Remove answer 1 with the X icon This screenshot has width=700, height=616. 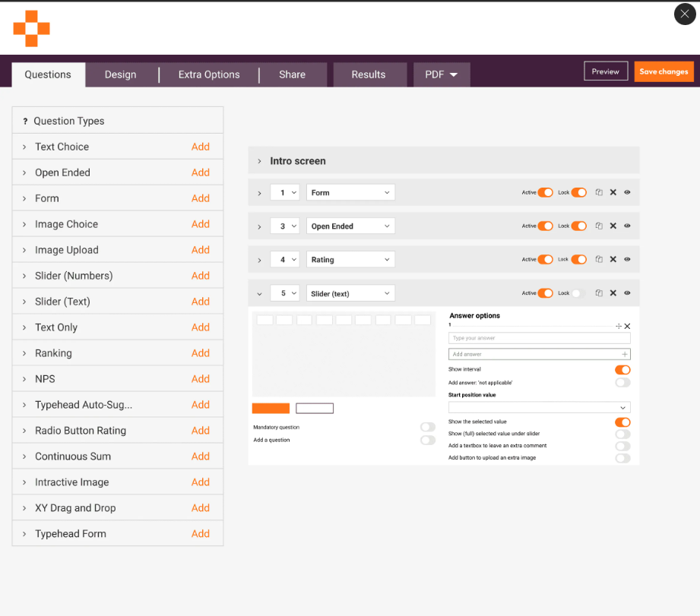(x=627, y=326)
